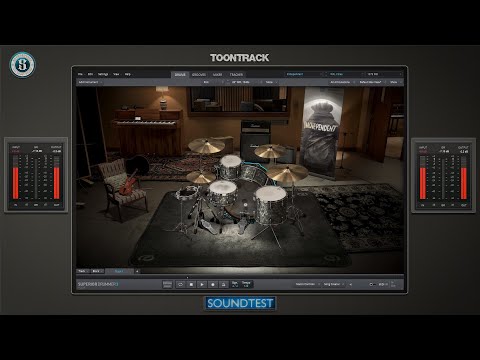Click the Superior Drummer 3 logo
This screenshot has width=480, height=360.
pyautogui.click(x=98, y=284)
